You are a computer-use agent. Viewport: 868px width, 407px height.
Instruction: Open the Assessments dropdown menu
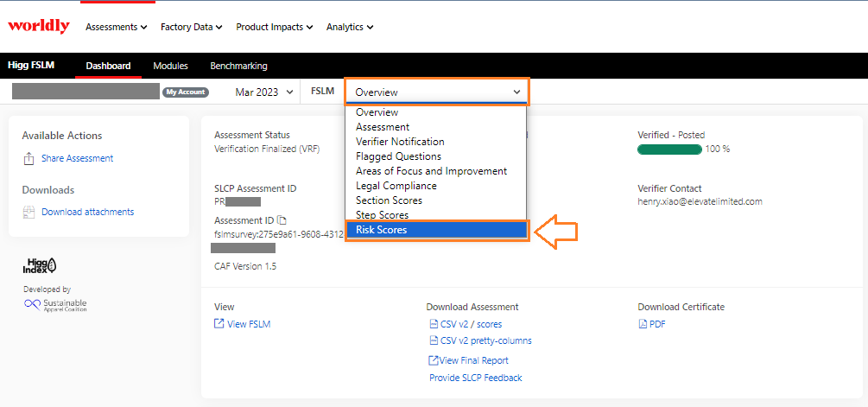tap(117, 27)
